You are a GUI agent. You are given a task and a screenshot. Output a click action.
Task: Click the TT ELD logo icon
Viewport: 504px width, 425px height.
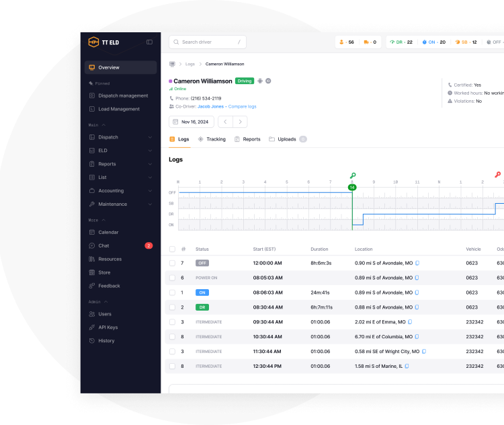click(x=93, y=42)
